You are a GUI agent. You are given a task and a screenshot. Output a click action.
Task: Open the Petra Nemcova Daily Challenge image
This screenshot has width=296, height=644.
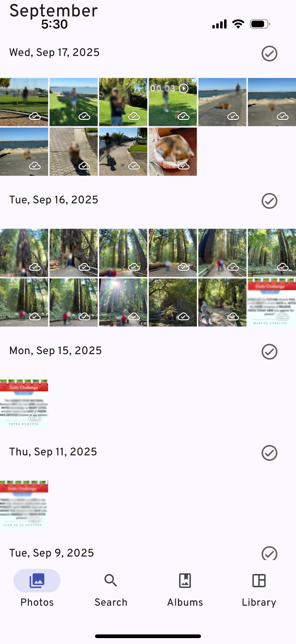tap(24, 403)
